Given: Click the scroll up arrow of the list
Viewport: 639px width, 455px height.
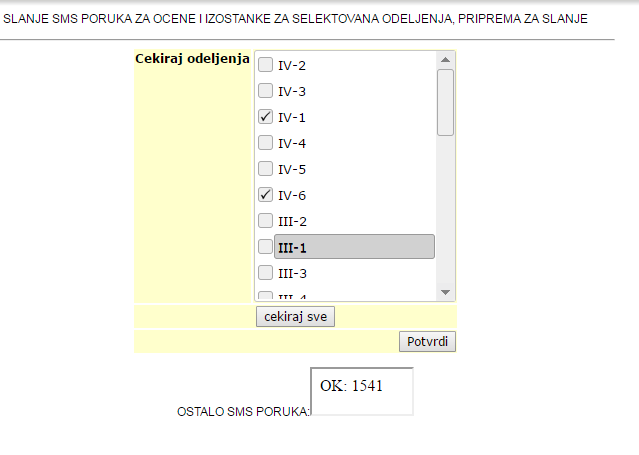Looking at the screenshot, I should pos(446,59).
